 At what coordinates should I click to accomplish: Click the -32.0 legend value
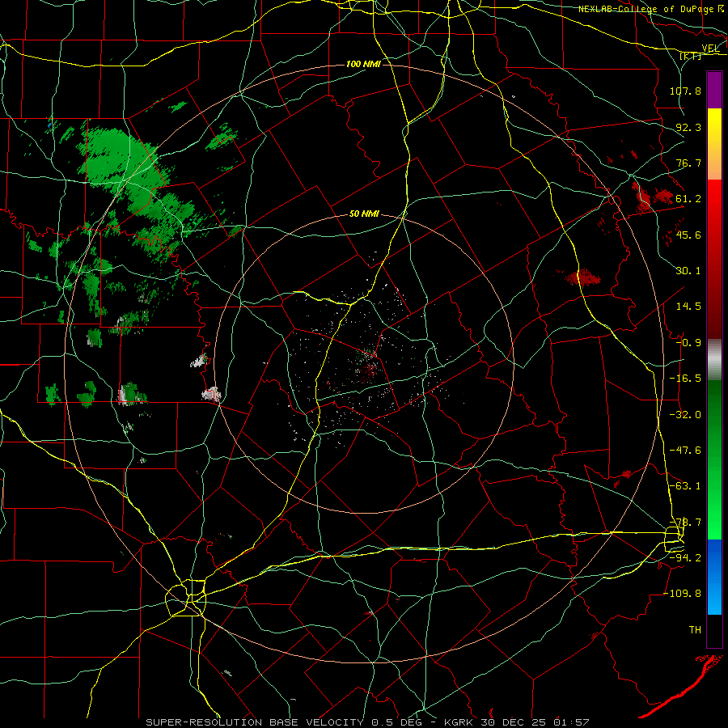(x=685, y=415)
